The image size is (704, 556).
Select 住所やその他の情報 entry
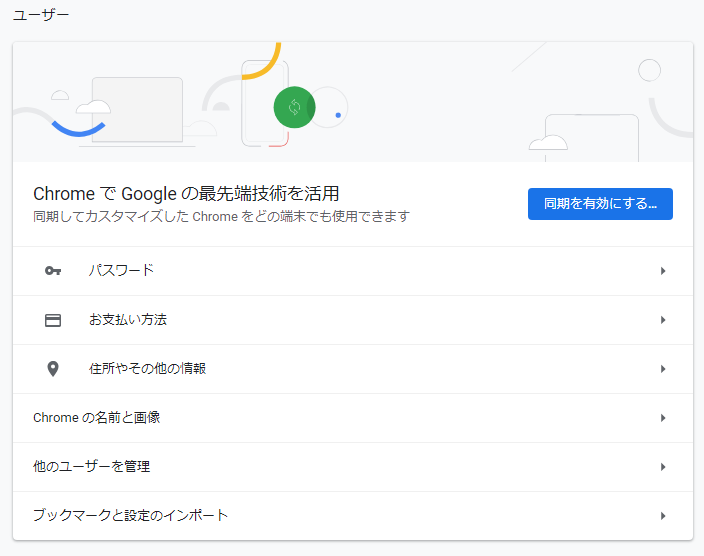pos(353,369)
